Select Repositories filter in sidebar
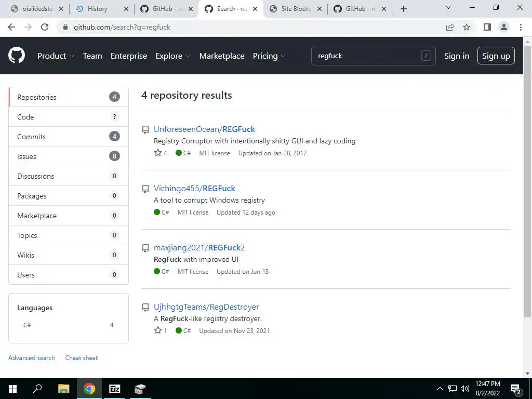Viewport: 532px width, 399px height. point(69,97)
